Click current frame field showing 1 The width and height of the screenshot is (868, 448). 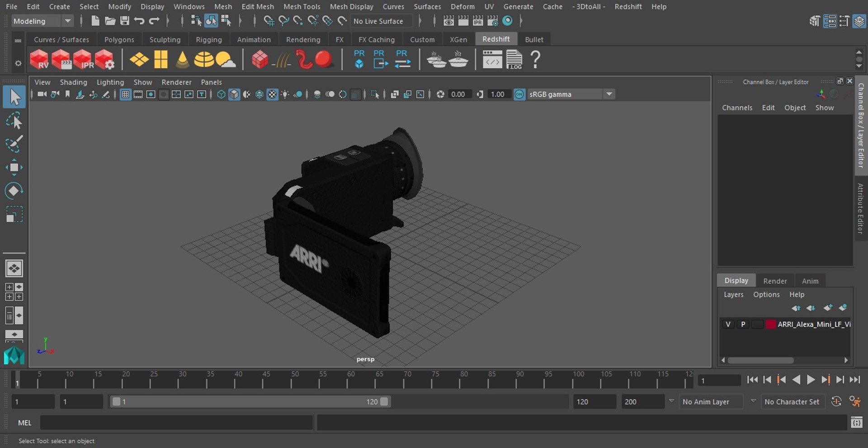point(719,381)
